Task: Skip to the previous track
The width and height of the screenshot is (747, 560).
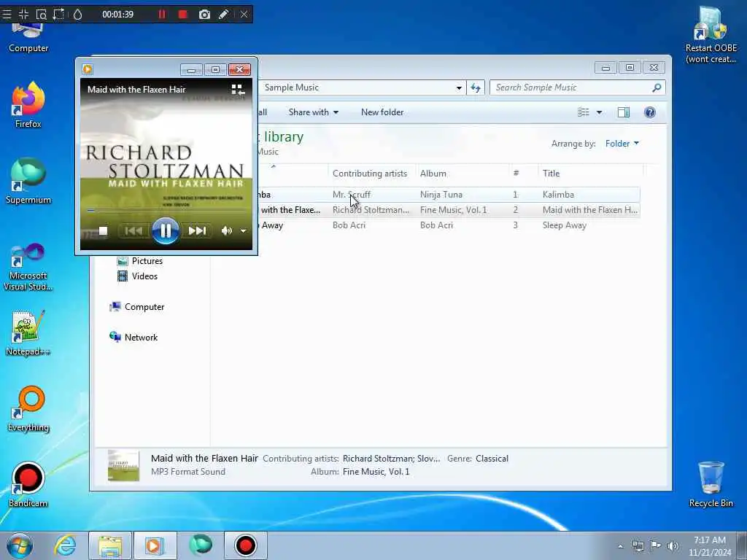Action: 133,231
